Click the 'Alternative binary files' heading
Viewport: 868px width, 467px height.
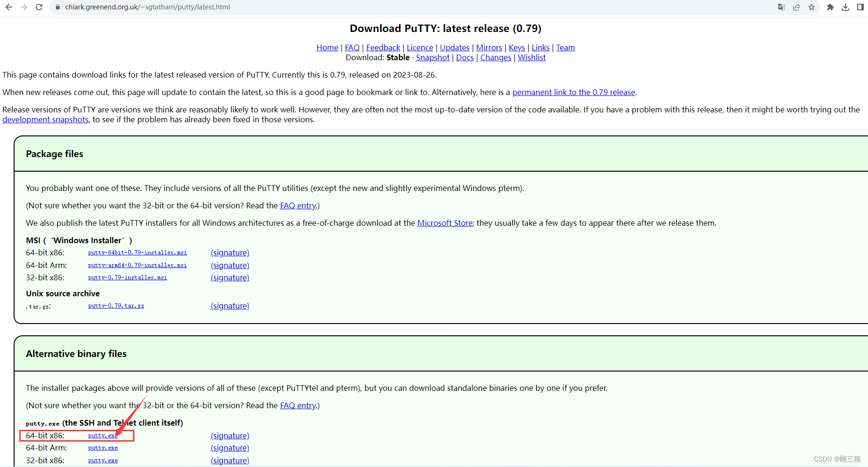(x=76, y=354)
